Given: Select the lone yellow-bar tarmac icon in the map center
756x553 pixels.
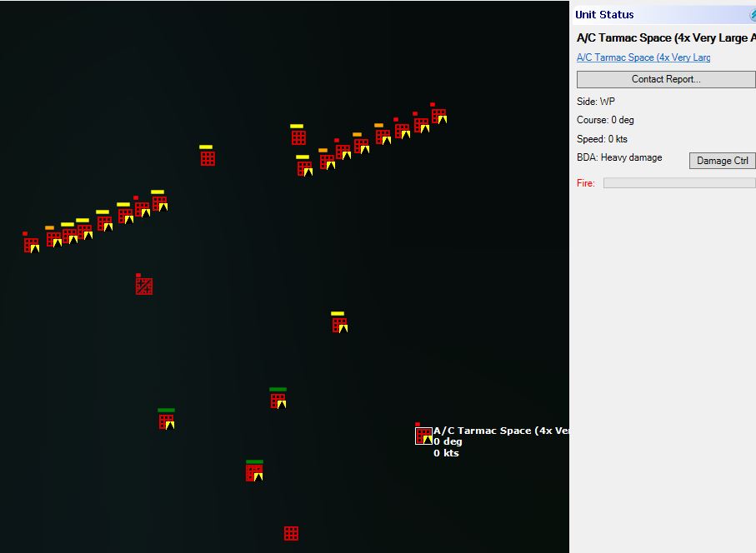Looking at the screenshot, I should click(340, 325).
